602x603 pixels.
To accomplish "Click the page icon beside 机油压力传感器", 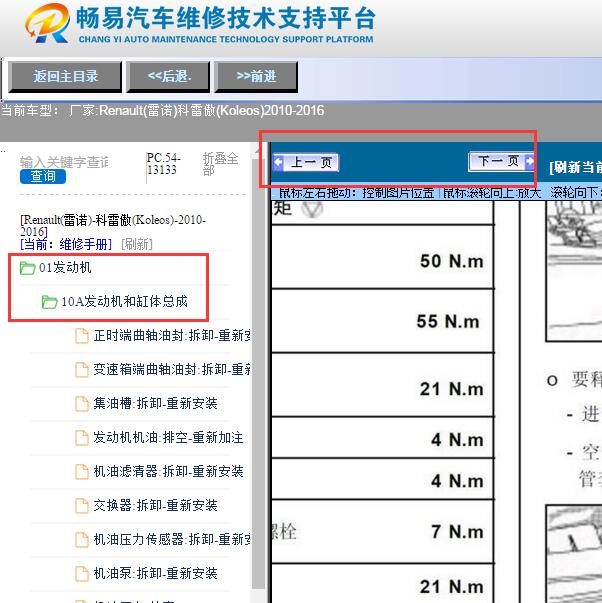I will tap(82, 540).
